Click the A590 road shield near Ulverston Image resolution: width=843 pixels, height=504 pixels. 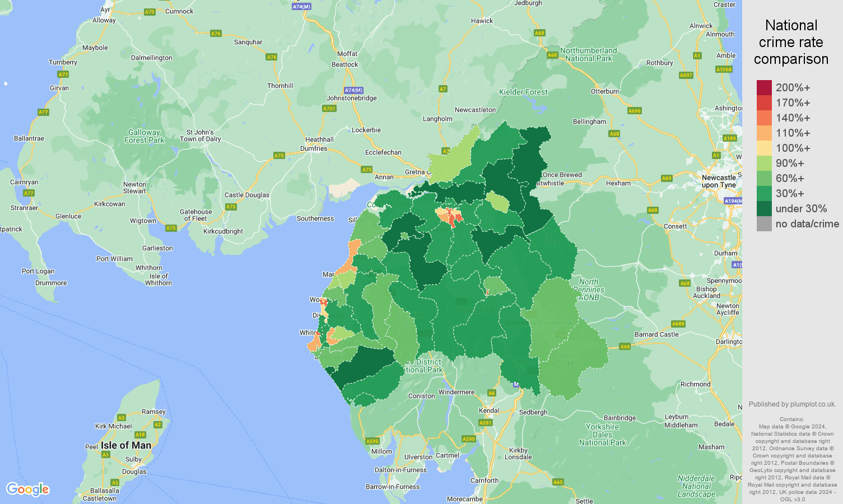click(x=469, y=438)
